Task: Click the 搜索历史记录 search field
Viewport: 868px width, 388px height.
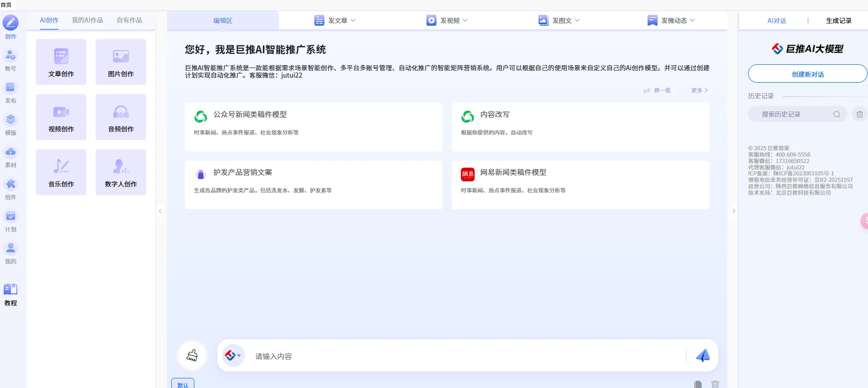Action: (797, 114)
